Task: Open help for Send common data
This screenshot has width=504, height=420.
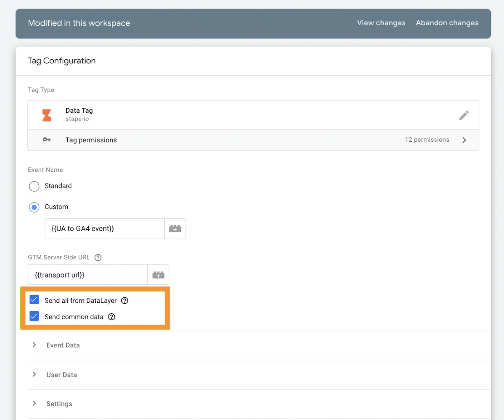Action: pyautogui.click(x=111, y=317)
